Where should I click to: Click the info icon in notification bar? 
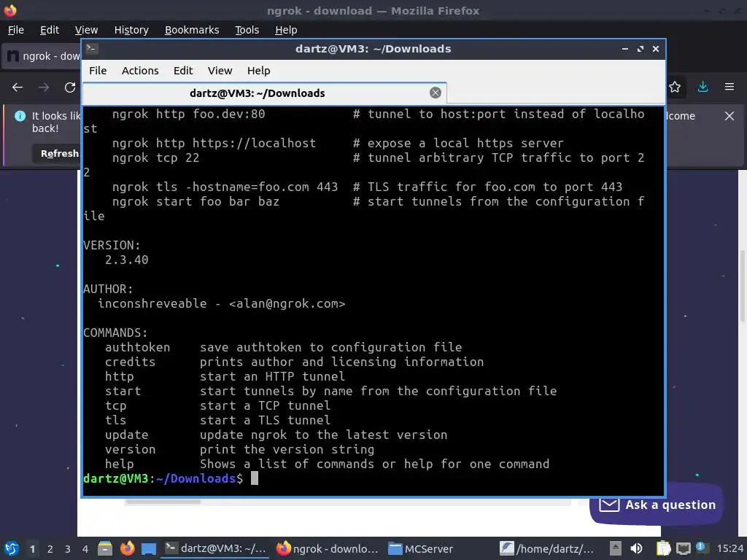(x=20, y=116)
